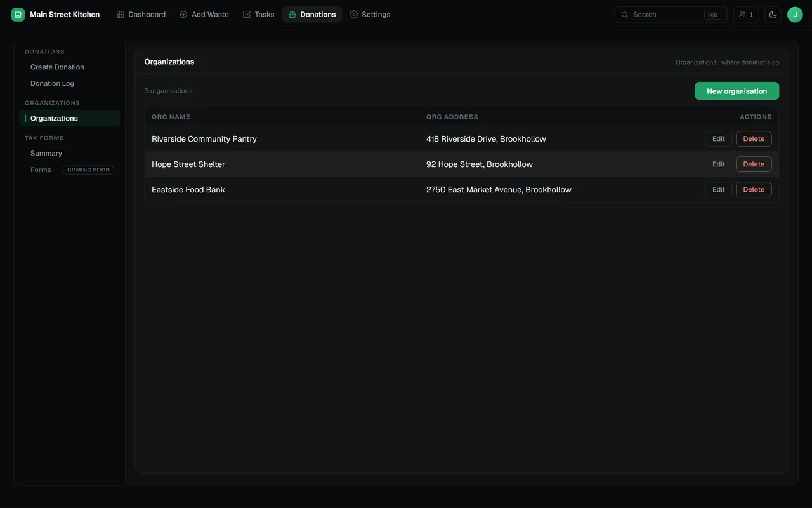Click the New organisation button
Viewport: 812px width, 508px height.
(x=737, y=91)
